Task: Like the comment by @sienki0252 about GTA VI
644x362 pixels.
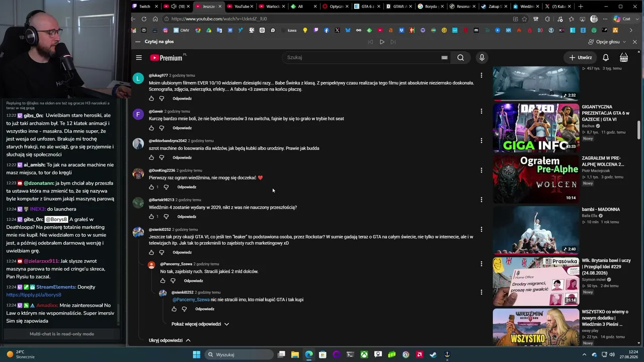Action: pyautogui.click(x=151, y=252)
